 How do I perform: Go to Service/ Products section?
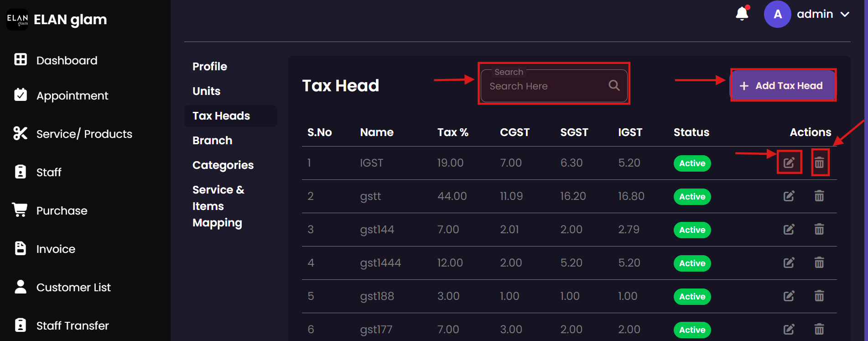tap(84, 134)
